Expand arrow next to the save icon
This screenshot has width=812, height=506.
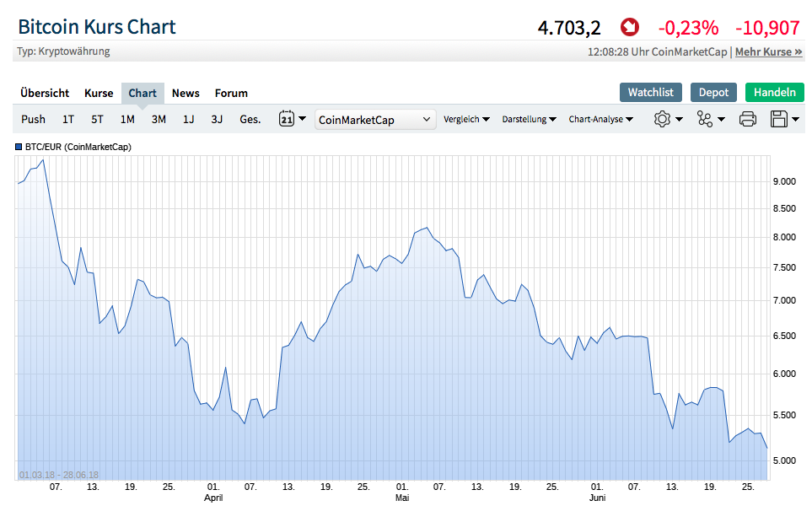click(x=795, y=120)
